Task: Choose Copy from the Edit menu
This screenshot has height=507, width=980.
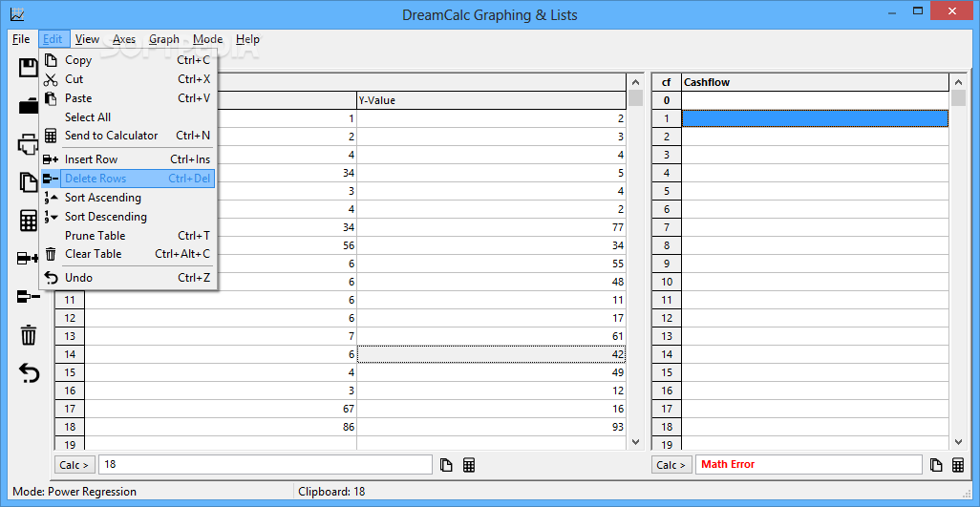Action: [x=129, y=60]
